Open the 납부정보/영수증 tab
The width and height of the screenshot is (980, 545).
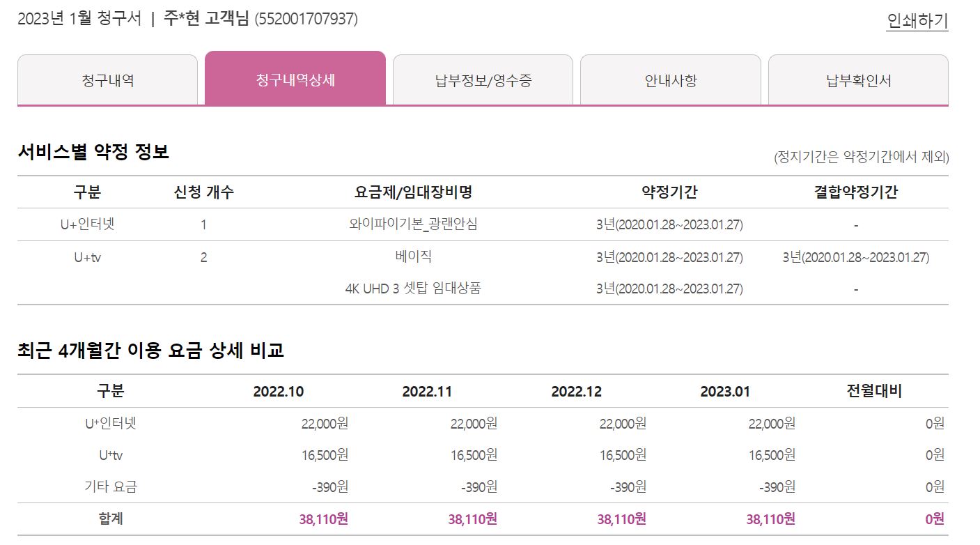coord(483,80)
